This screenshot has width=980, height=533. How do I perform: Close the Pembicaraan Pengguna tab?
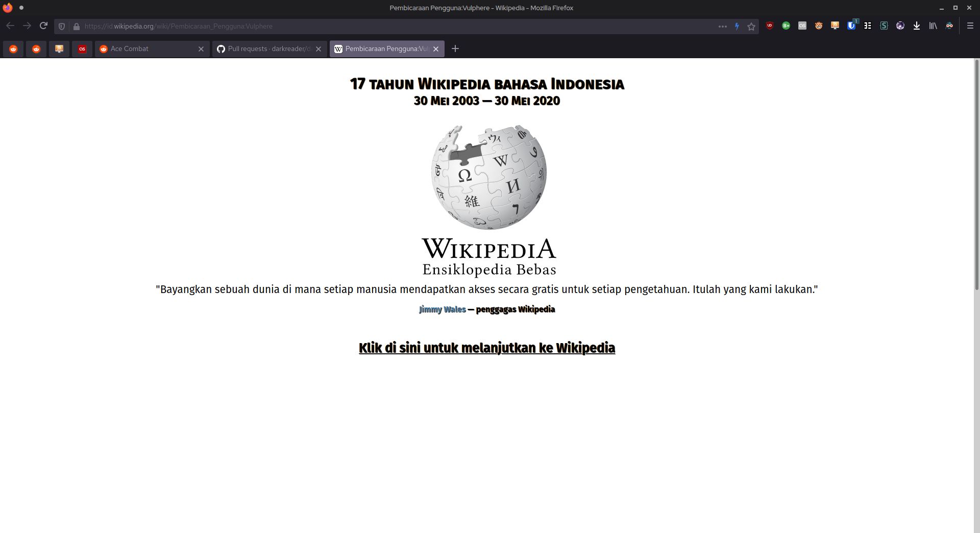(x=436, y=49)
